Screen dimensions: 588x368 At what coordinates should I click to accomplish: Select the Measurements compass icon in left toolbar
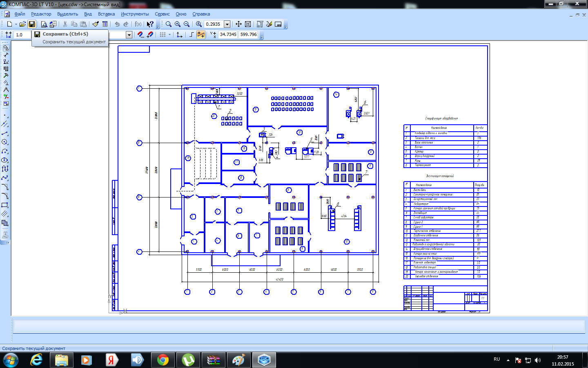(6, 90)
